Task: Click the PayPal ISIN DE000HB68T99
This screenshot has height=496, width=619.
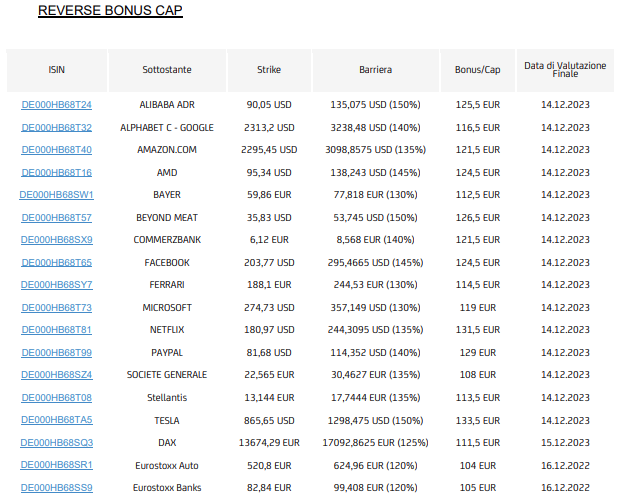Action: [56, 353]
